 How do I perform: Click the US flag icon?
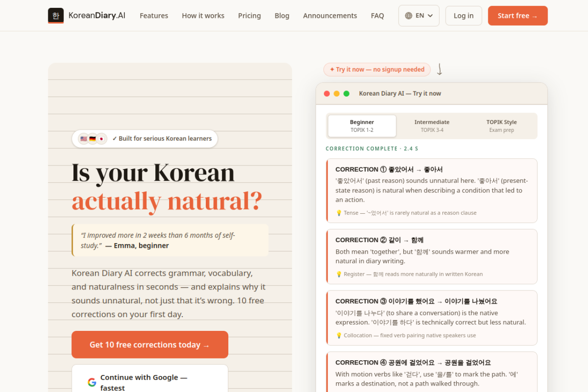[84, 138]
